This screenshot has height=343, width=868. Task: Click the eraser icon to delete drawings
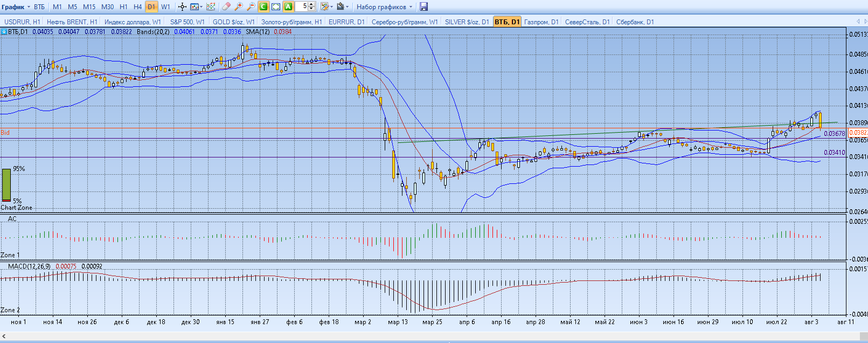click(x=226, y=7)
